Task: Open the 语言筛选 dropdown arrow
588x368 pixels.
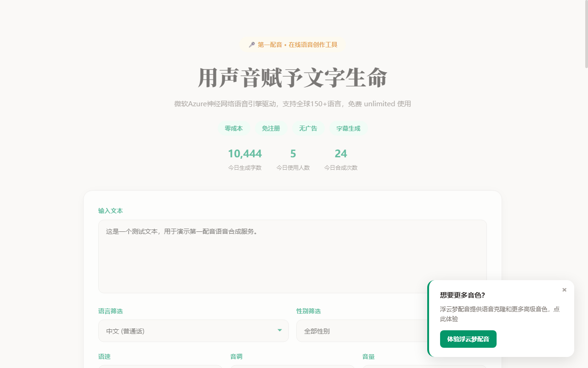Action: click(x=280, y=330)
